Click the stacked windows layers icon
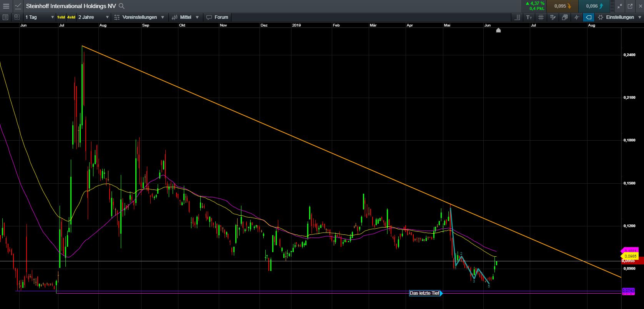The height and width of the screenshot is (309, 644). [564, 17]
